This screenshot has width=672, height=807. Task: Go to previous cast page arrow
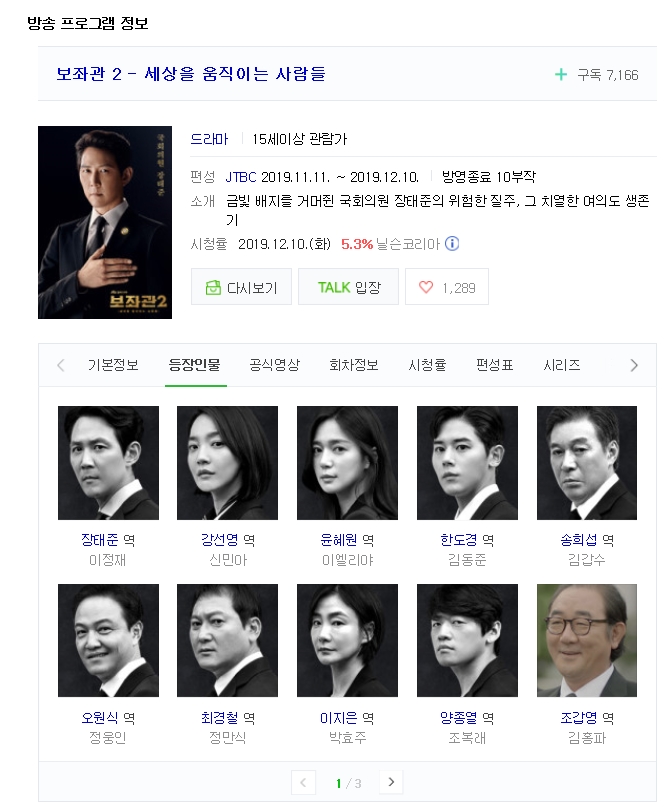[x=303, y=782]
